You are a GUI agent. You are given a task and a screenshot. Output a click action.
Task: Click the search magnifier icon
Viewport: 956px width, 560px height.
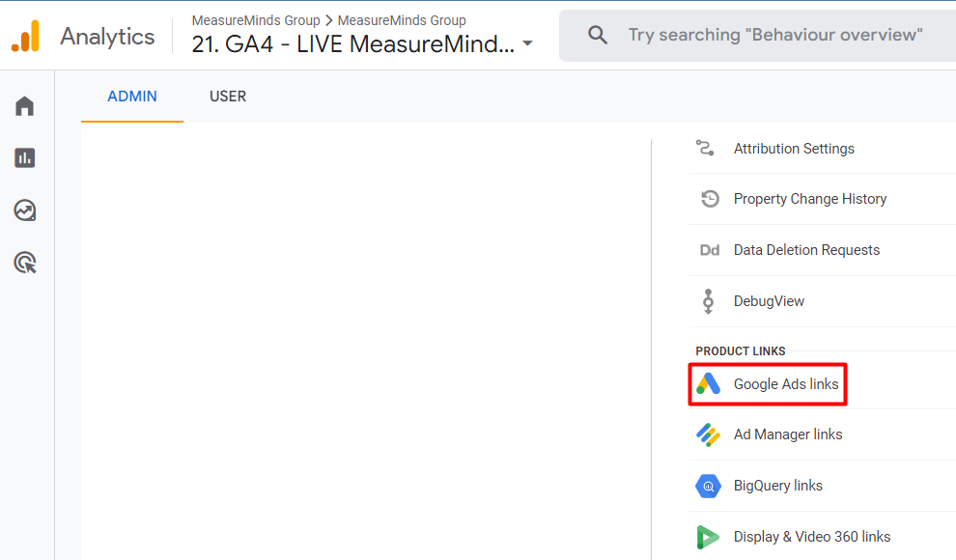click(597, 36)
